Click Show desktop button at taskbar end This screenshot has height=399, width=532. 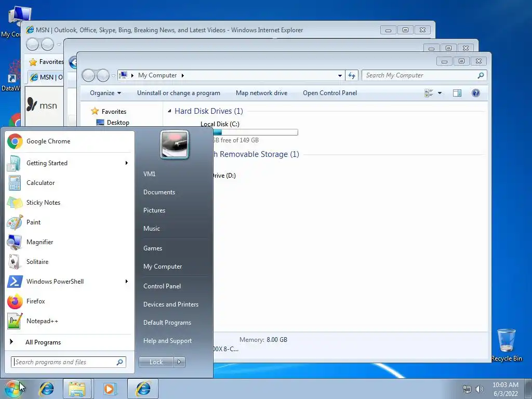coord(528,389)
